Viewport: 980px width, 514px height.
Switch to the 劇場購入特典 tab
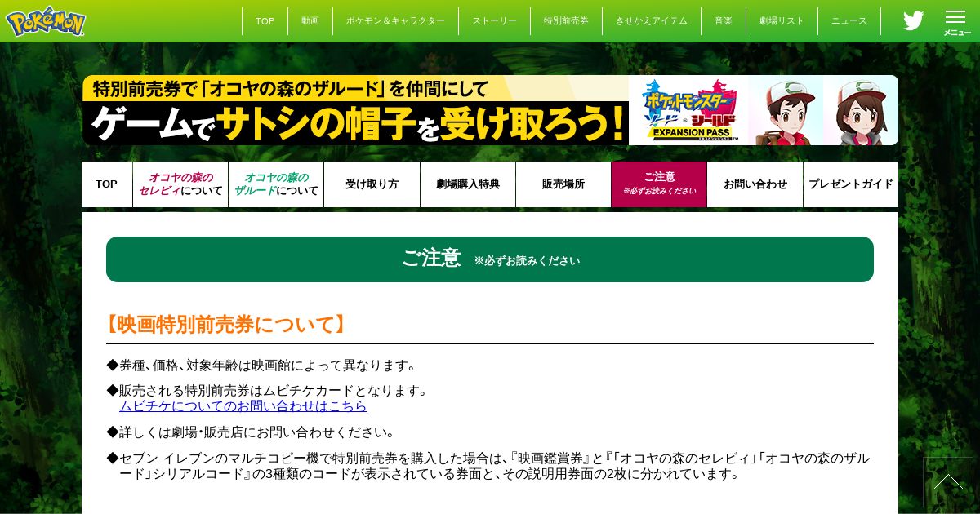[x=468, y=184]
